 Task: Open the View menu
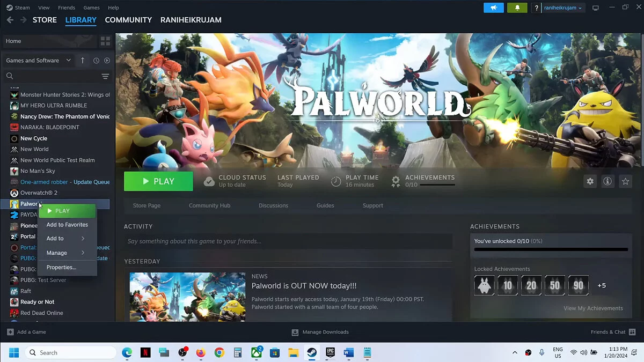pos(44,8)
